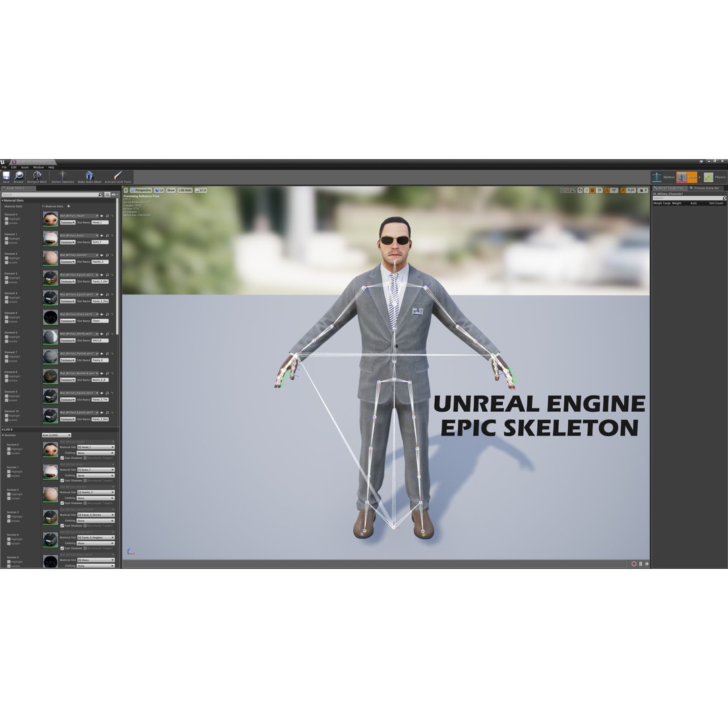Click the LOD Auto button

coord(185,190)
